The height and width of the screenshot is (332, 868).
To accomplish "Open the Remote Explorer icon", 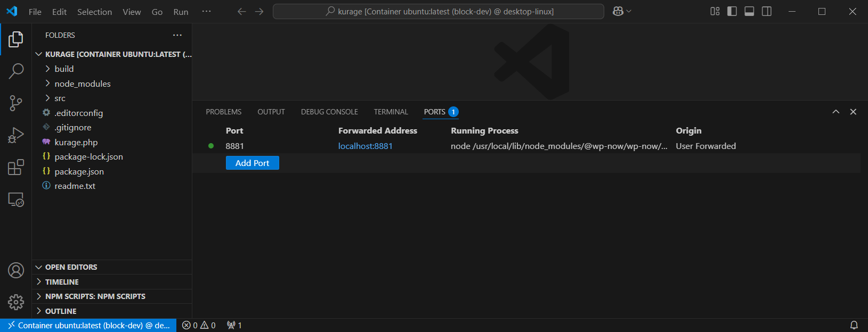I will click(16, 200).
